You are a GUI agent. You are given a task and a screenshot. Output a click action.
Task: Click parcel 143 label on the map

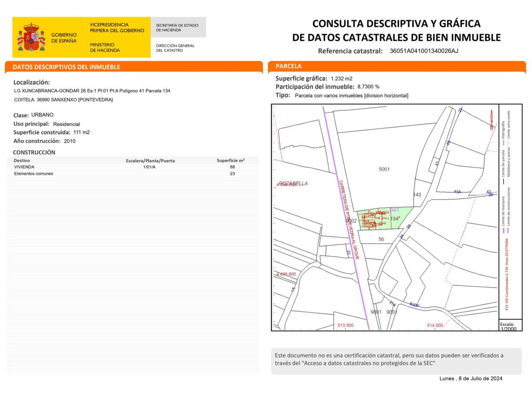[x=417, y=195]
